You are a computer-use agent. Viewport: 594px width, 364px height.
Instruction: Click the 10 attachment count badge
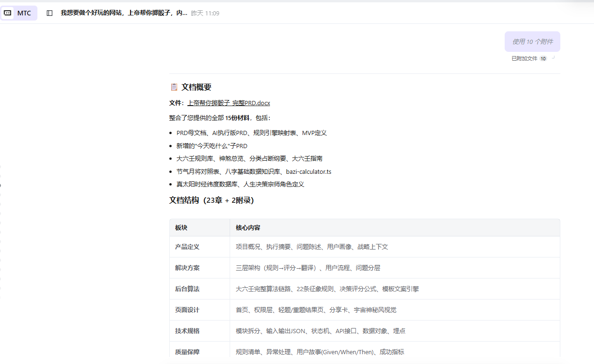[543, 59]
